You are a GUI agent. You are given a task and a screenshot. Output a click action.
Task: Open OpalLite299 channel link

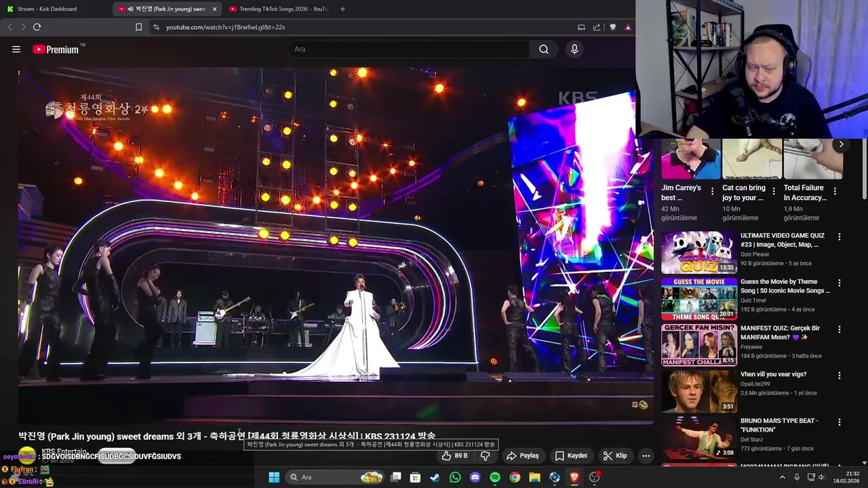tap(757, 384)
